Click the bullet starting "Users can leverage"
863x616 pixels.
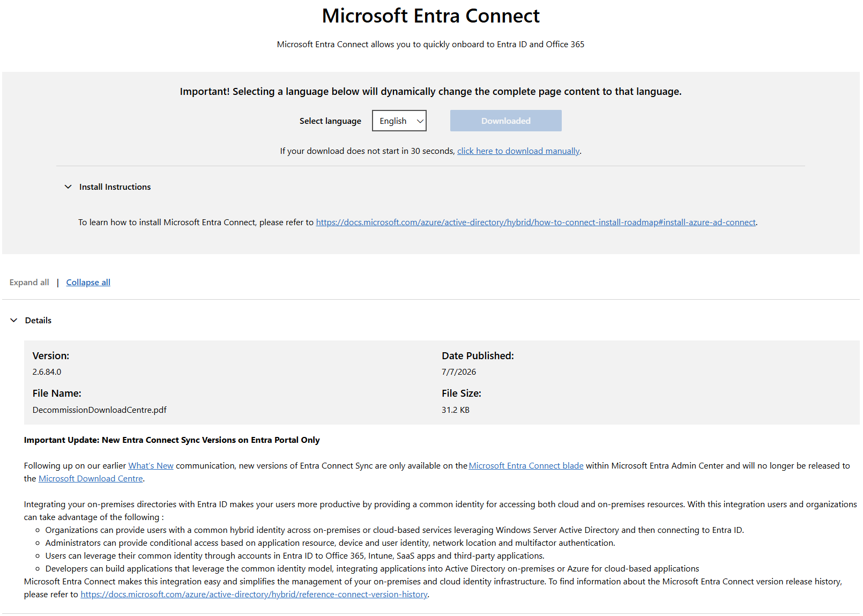pos(295,556)
